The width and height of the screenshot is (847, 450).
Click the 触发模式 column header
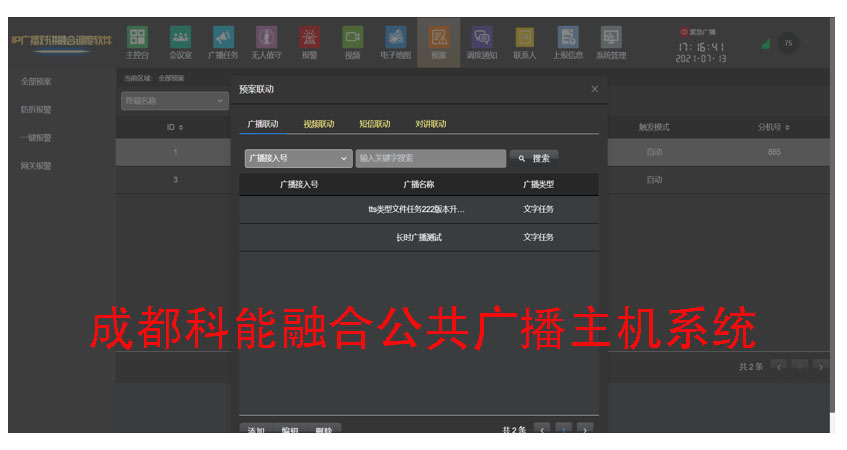654,127
